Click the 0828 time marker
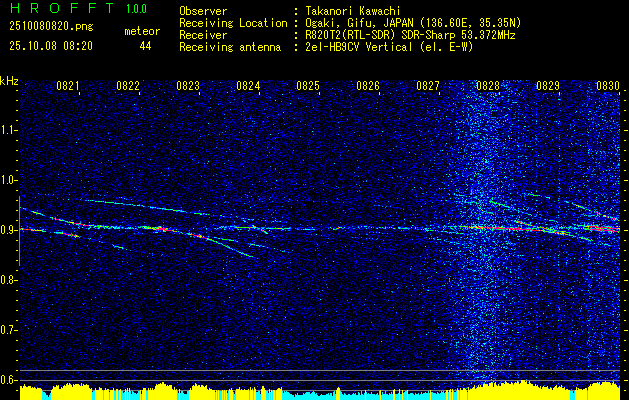The height and width of the screenshot is (400, 629). click(488, 85)
